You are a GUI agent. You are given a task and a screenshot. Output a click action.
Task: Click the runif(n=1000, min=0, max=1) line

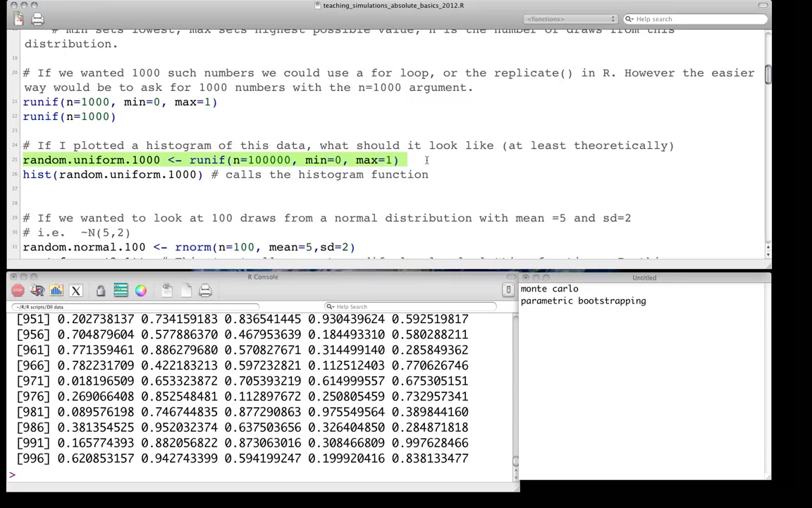(120, 102)
